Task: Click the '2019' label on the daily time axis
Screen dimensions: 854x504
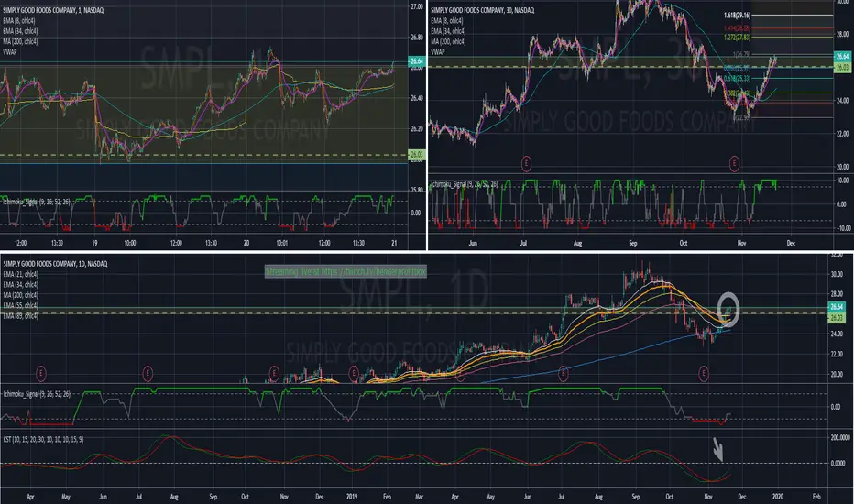Action: tap(352, 497)
